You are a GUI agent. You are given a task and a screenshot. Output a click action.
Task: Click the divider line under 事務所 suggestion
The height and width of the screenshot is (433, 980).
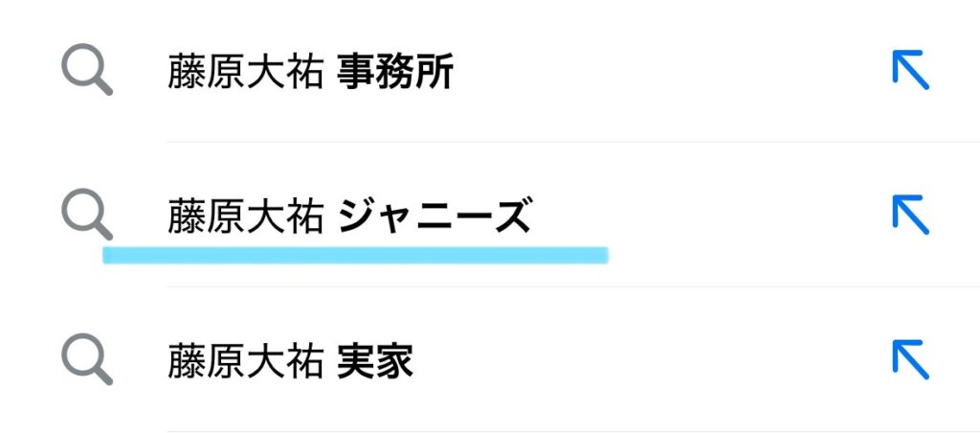[x=573, y=142]
